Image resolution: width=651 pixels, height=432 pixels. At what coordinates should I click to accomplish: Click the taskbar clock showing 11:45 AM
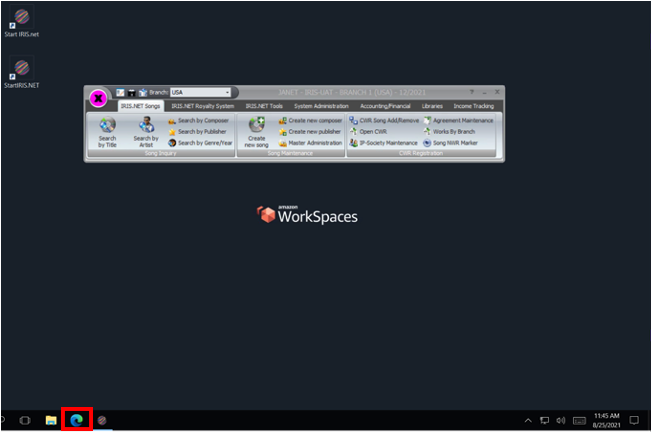606,420
